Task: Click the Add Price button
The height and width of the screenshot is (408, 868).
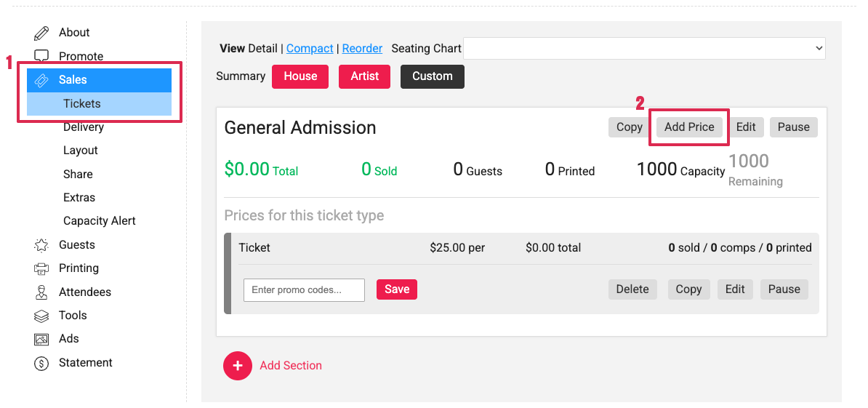Action: pos(688,127)
